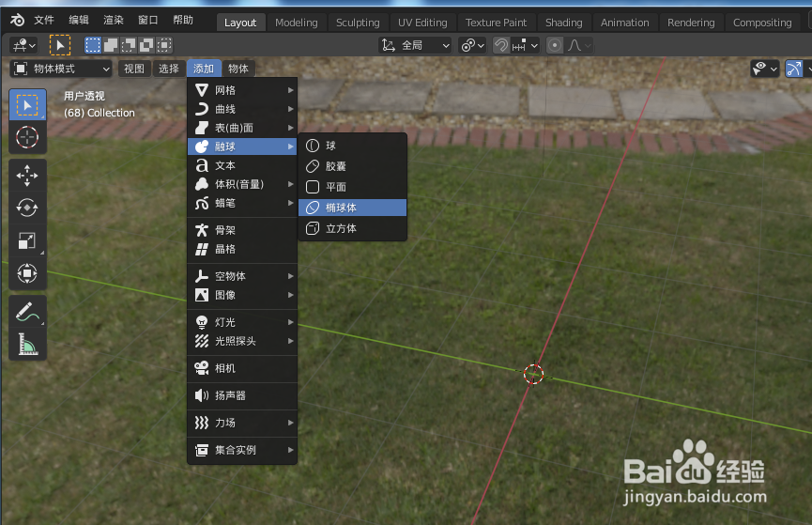Open the 文件 file menu
The width and height of the screenshot is (812, 525).
[x=44, y=21]
